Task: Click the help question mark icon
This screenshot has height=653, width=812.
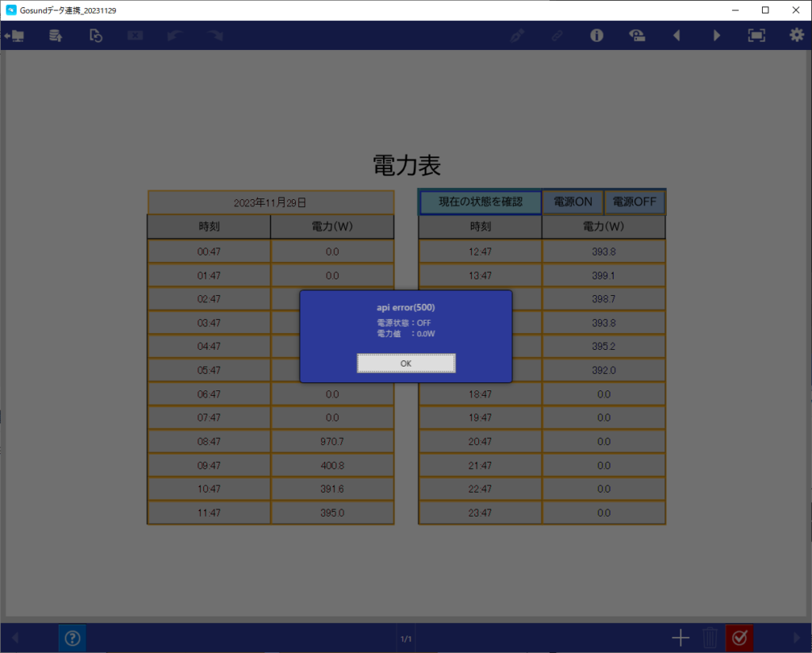Action: 72,638
